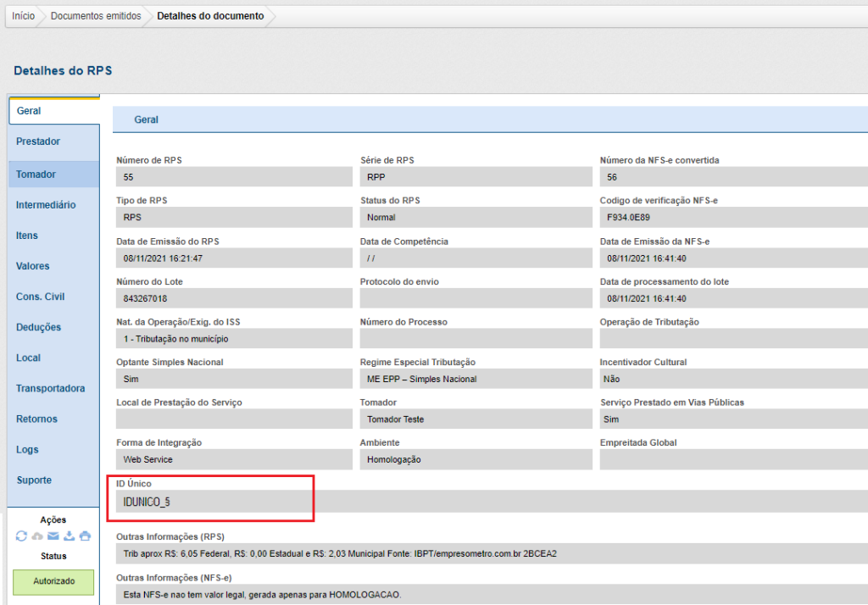Go to Início in the breadcrumb

(23, 16)
